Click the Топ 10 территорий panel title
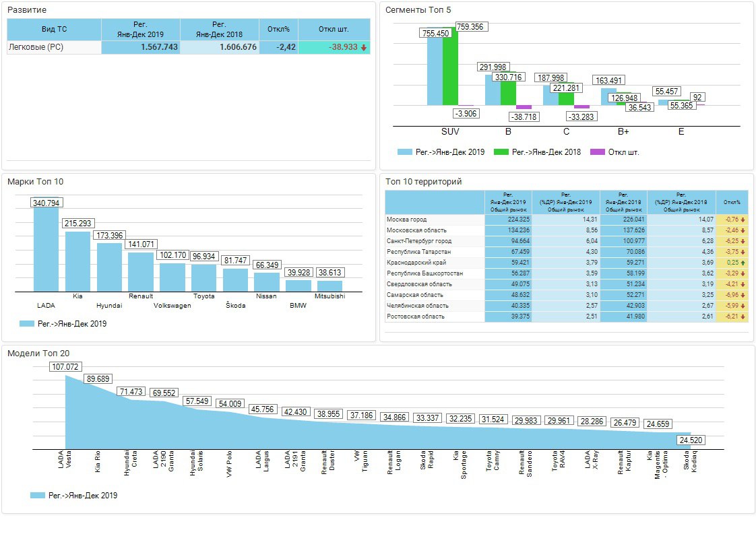The image size is (756, 534). coord(423,182)
